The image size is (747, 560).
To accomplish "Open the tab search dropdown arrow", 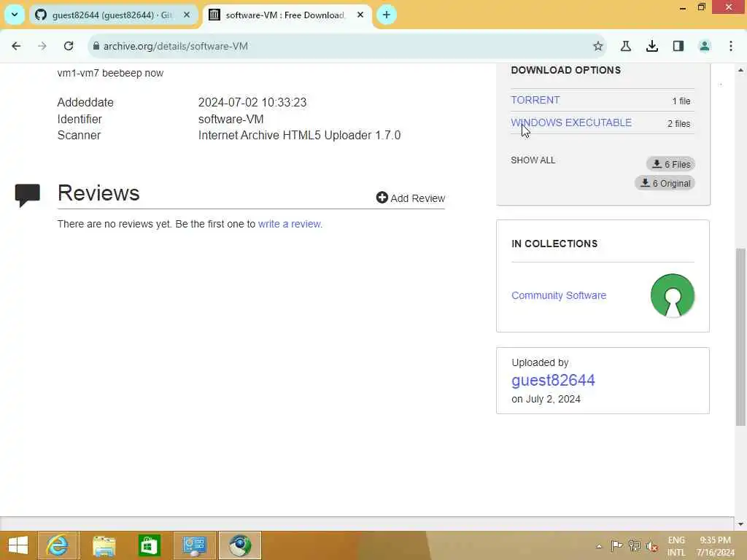I will tap(15, 15).
